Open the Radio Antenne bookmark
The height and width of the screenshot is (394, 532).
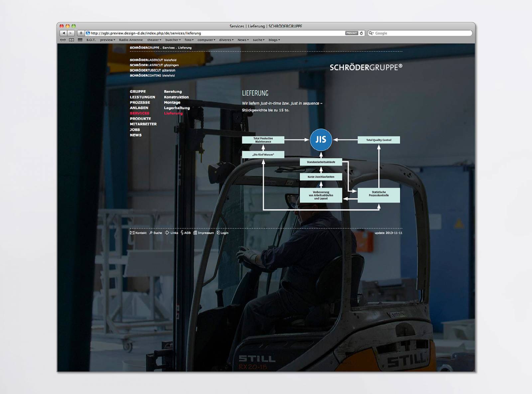click(x=131, y=40)
